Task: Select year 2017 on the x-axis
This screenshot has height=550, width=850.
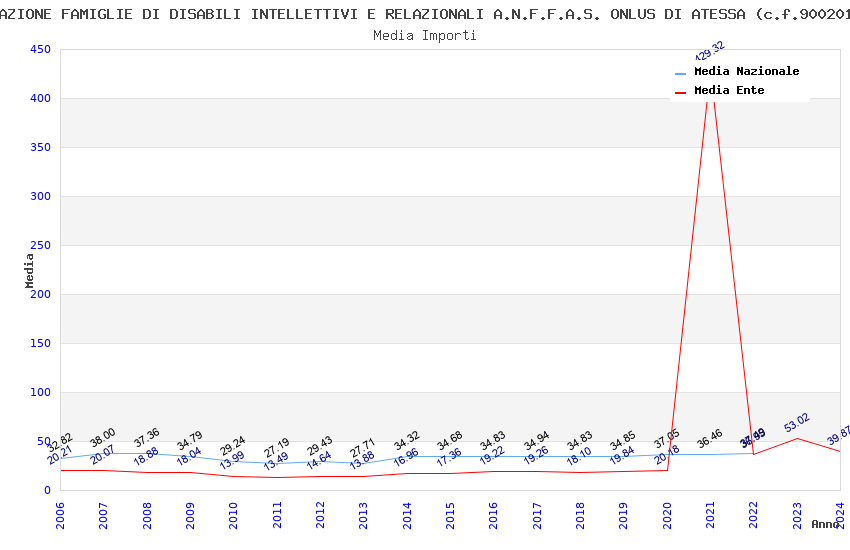Action: point(537,515)
